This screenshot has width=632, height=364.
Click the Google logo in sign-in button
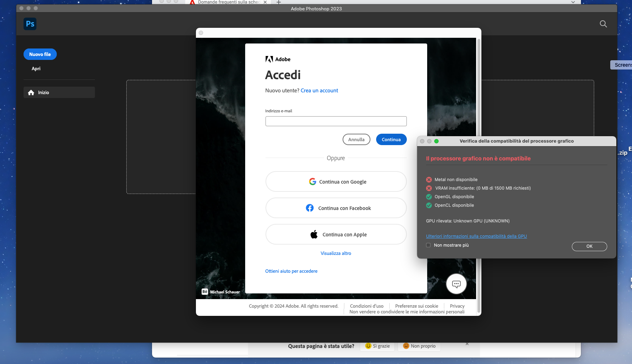click(x=313, y=182)
